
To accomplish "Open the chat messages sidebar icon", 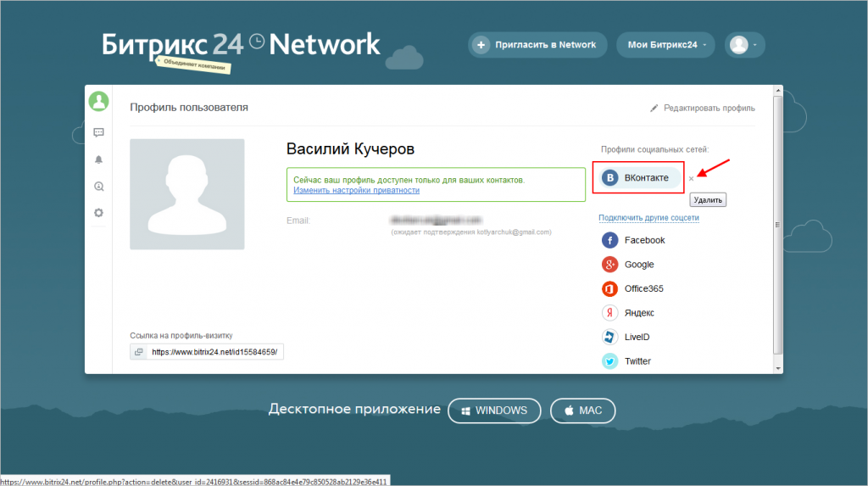I will pos(98,132).
